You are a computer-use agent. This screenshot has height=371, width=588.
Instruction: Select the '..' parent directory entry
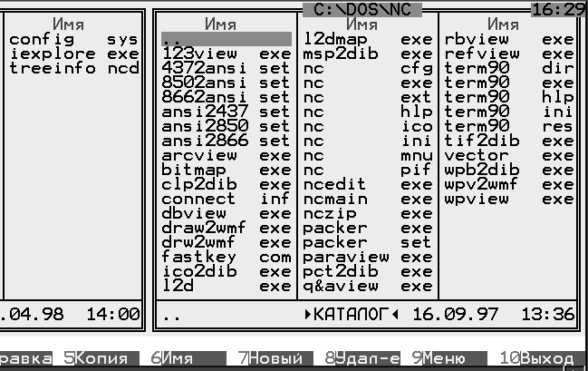(x=227, y=39)
